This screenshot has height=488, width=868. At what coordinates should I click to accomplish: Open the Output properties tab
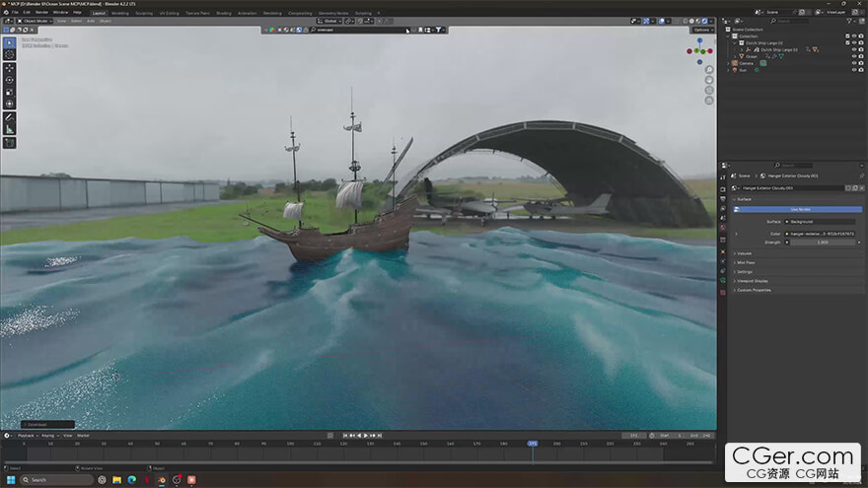tap(723, 198)
